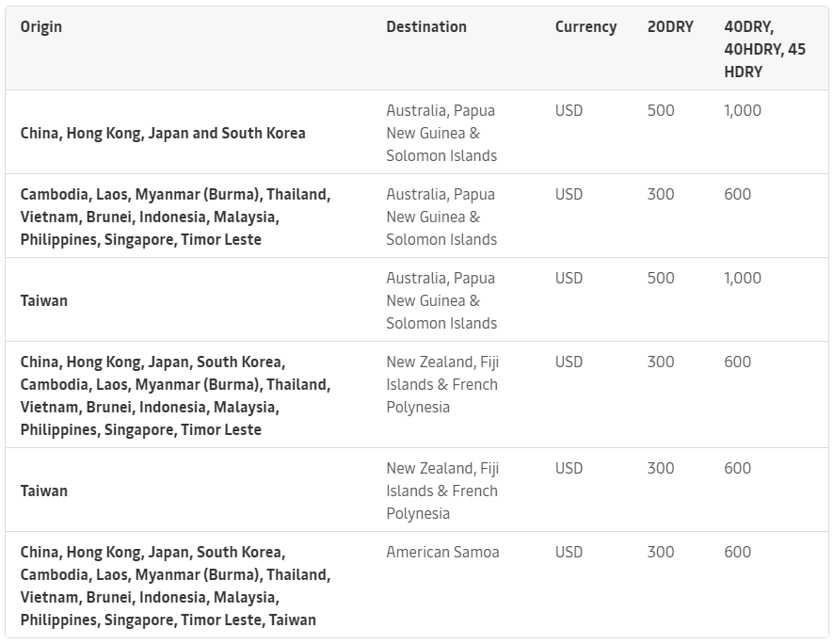Click New Zealand destination in second Taiwan row
Viewport: 833px width, 644px height.
pos(442,491)
